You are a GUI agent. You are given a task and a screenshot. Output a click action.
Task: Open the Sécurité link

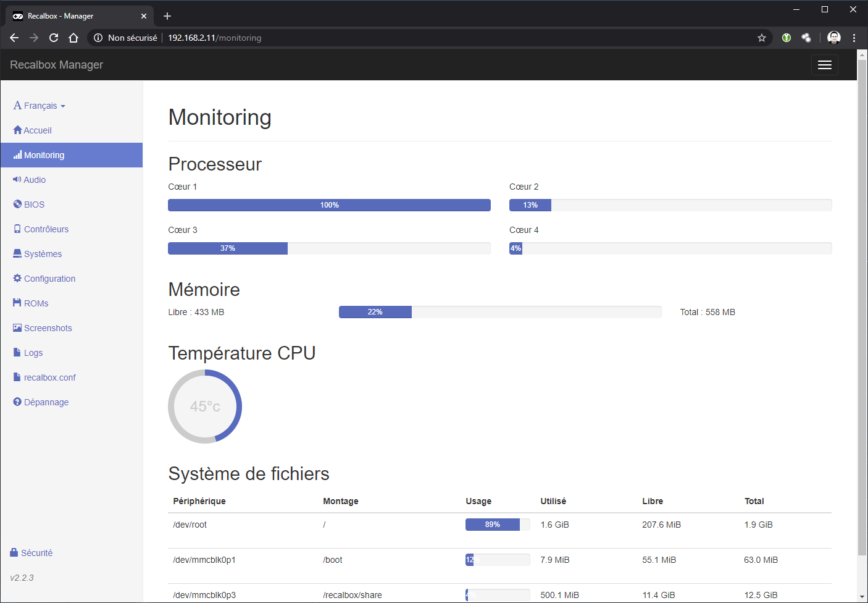(31, 553)
